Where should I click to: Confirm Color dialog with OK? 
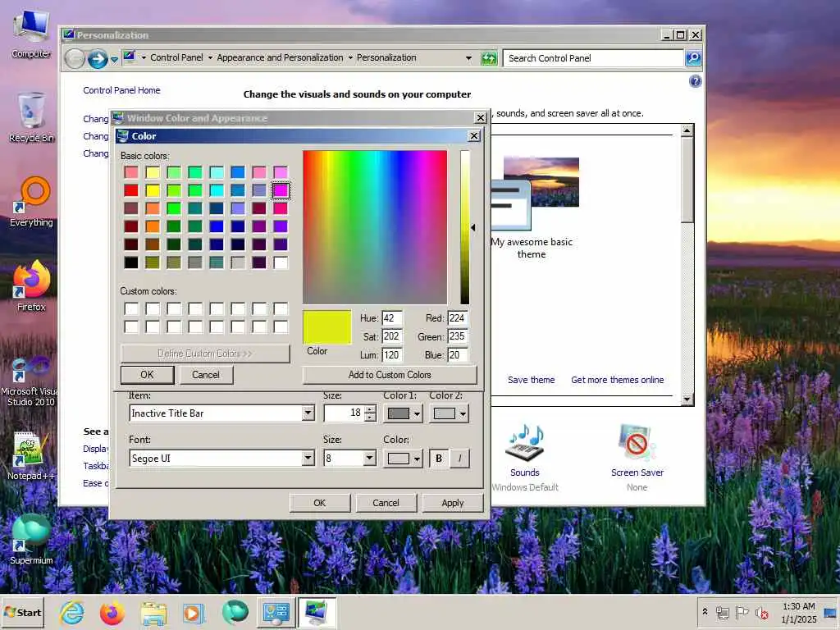click(x=148, y=375)
